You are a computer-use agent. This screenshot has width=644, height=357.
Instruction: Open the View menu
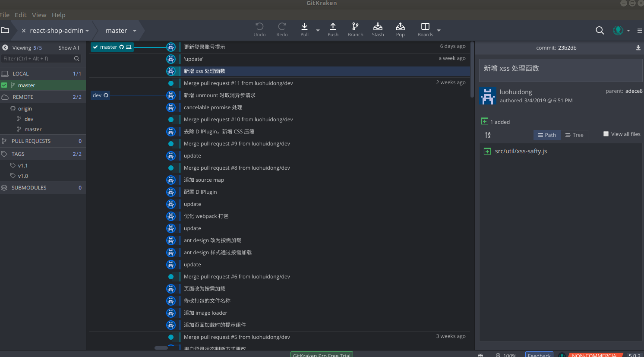tap(39, 15)
